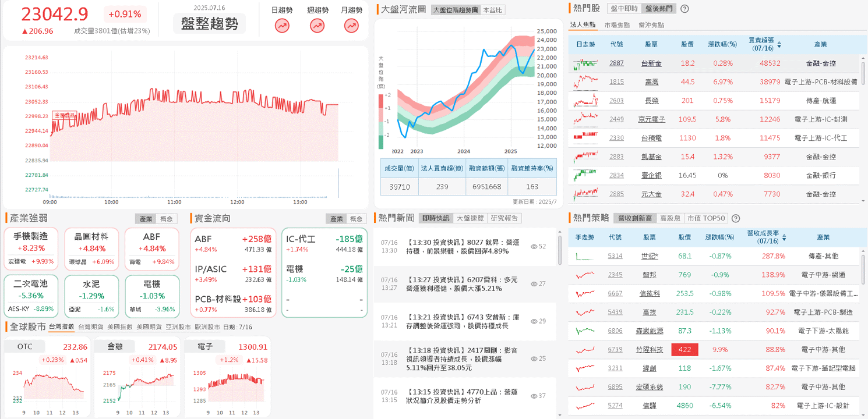The width and height of the screenshot is (868, 419).
Task: Open help icon beside 熱門股 toggle
Action: pos(684,9)
